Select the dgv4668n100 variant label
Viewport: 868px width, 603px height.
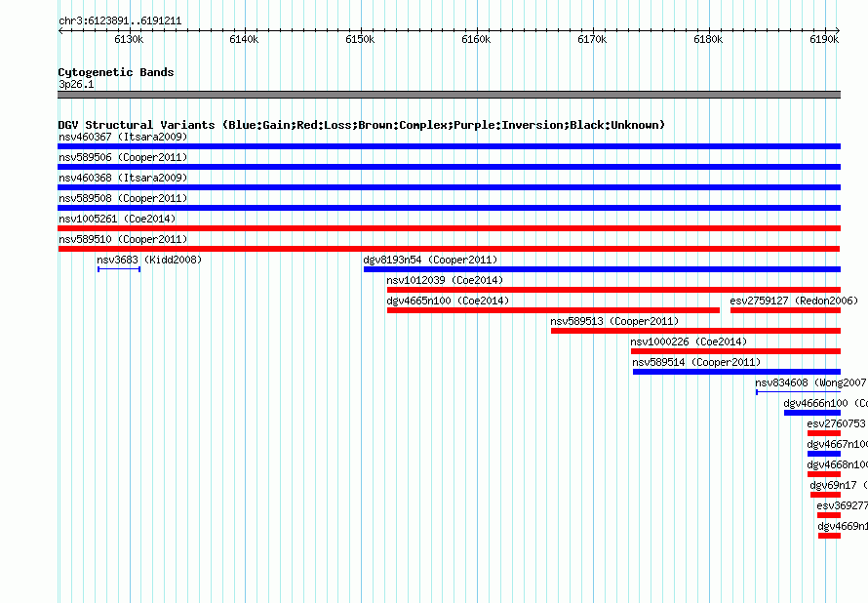837,464
